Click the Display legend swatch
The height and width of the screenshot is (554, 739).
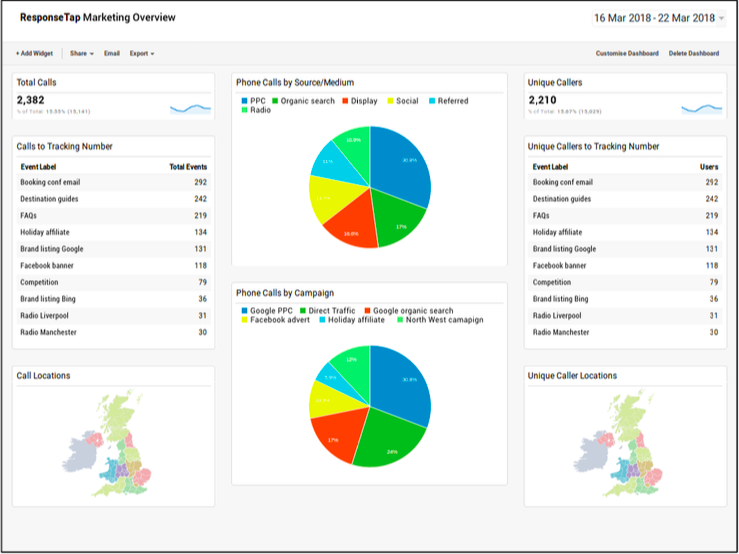tap(345, 101)
